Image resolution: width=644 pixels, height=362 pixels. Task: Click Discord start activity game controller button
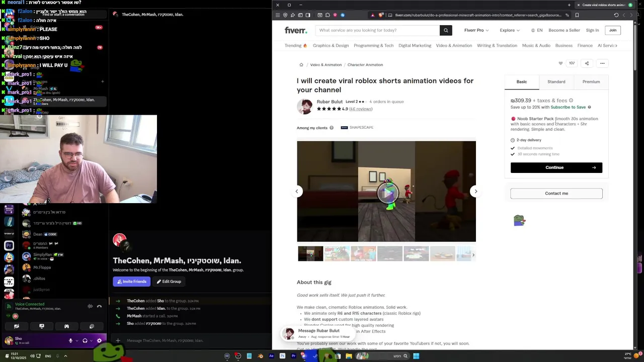coord(66,326)
